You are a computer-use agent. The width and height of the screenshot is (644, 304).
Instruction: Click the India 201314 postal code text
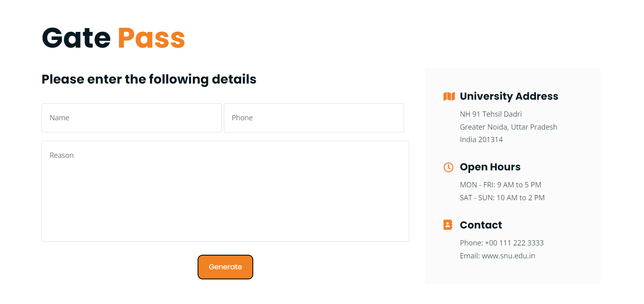[481, 139]
